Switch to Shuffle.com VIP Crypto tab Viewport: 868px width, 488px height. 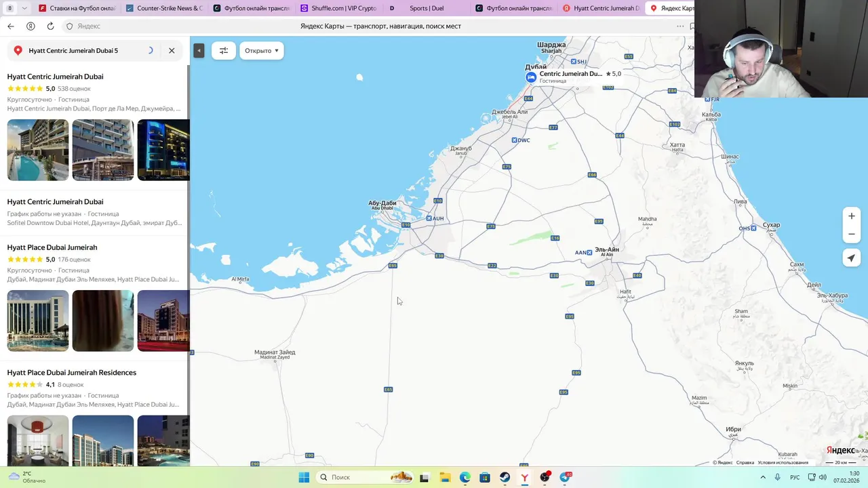point(338,8)
